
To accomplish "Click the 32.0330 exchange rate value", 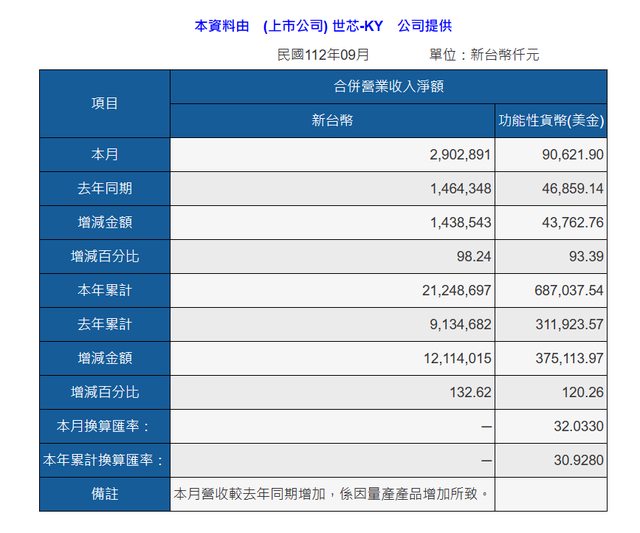I will (x=580, y=426).
